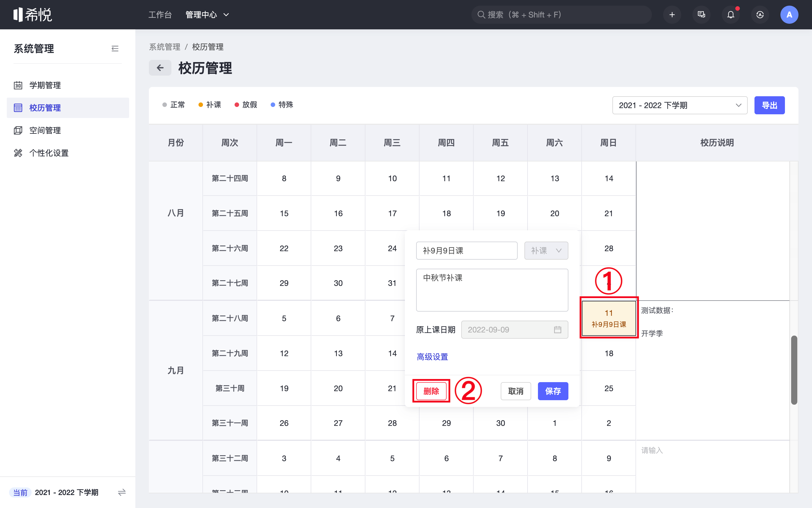This screenshot has width=812, height=508.
Task: Select 空间管理 in the sidebar
Action: pyautogui.click(x=68, y=130)
